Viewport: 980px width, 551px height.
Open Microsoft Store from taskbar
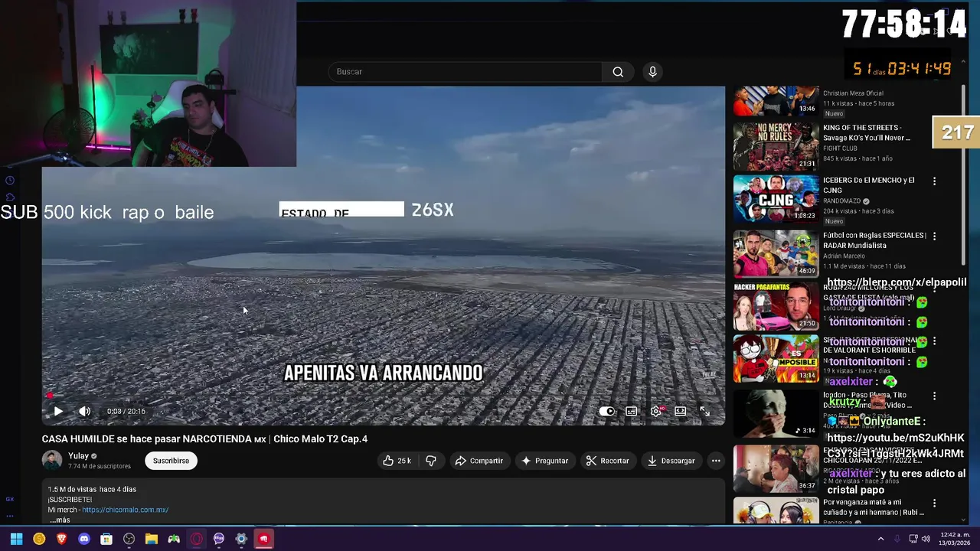pos(106,539)
